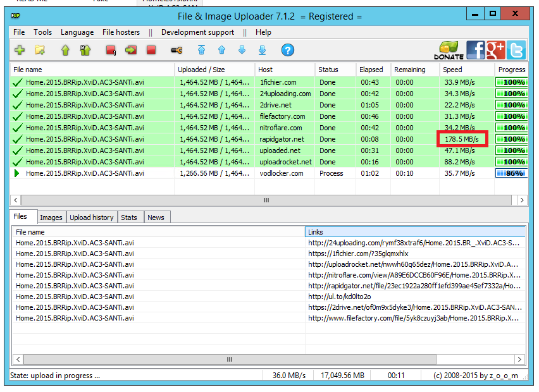The height and width of the screenshot is (392, 539).
Task: Open the Language menu
Action: click(x=77, y=32)
